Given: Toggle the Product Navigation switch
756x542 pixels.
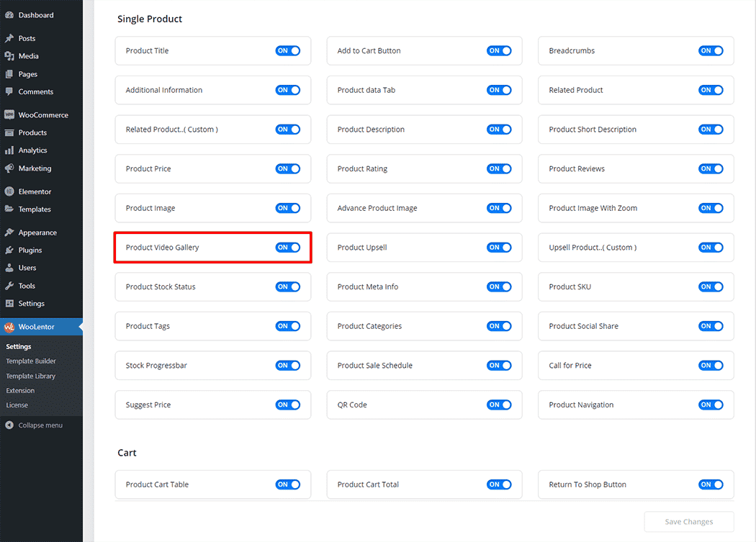Looking at the screenshot, I should (x=711, y=405).
